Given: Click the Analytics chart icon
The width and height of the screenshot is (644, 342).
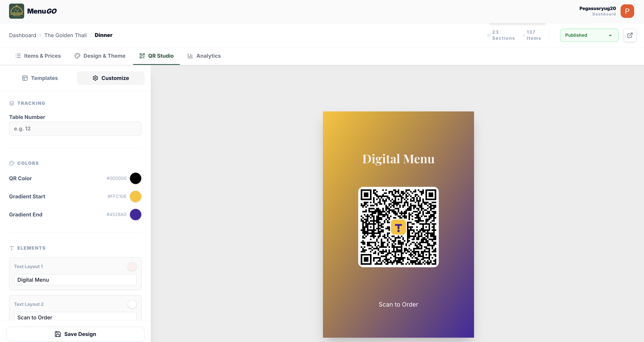Looking at the screenshot, I should (x=190, y=56).
